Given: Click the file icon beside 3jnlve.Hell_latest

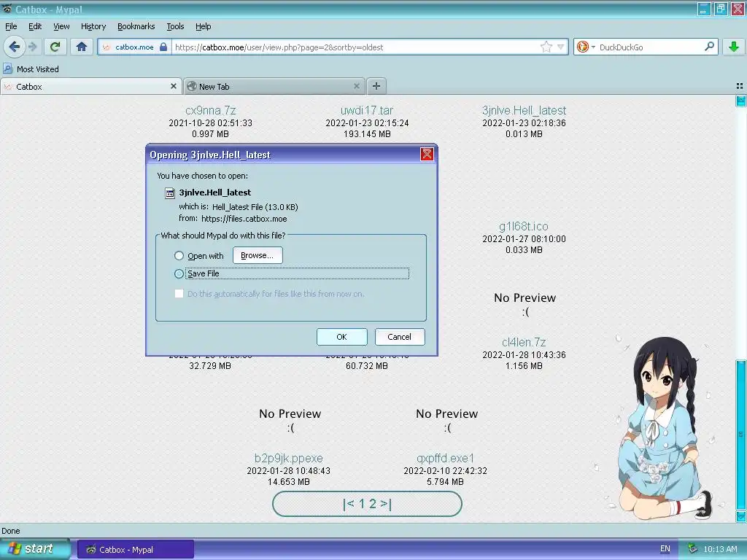Looking at the screenshot, I should click(169, 192).
